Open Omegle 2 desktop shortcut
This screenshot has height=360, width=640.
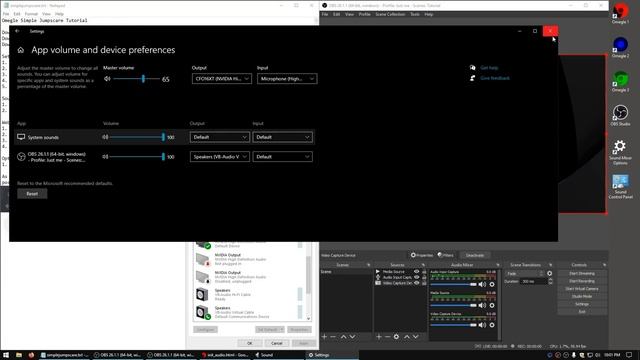[x=620, y=47]
